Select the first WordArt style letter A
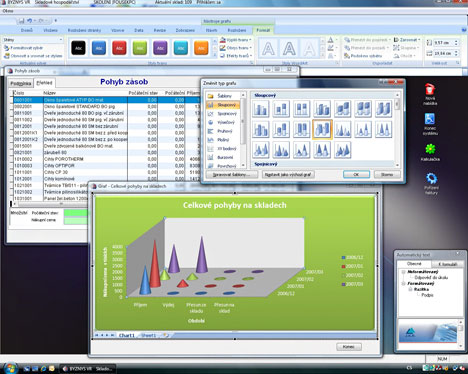468x374 pixels. tap(268, 49)
